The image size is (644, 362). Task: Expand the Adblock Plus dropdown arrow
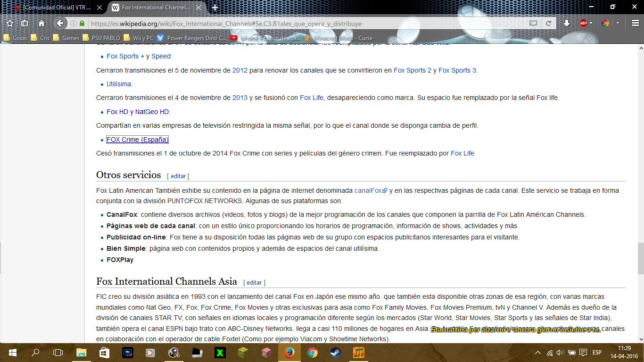point(591,23)
